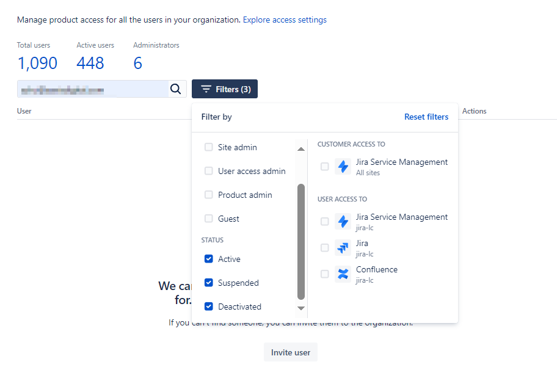Click the Invite user button
The width and height of the screenshot is (557, 392).
[x=290, y=352]
